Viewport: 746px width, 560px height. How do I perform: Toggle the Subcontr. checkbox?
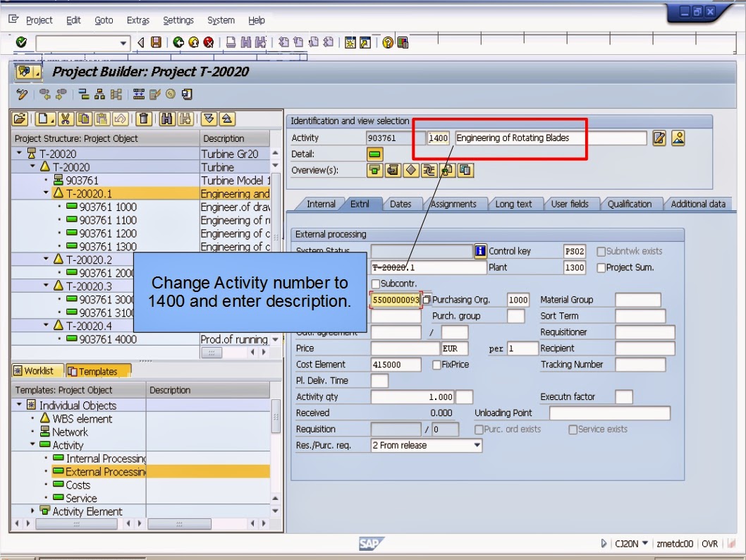[x=375, y=284]
